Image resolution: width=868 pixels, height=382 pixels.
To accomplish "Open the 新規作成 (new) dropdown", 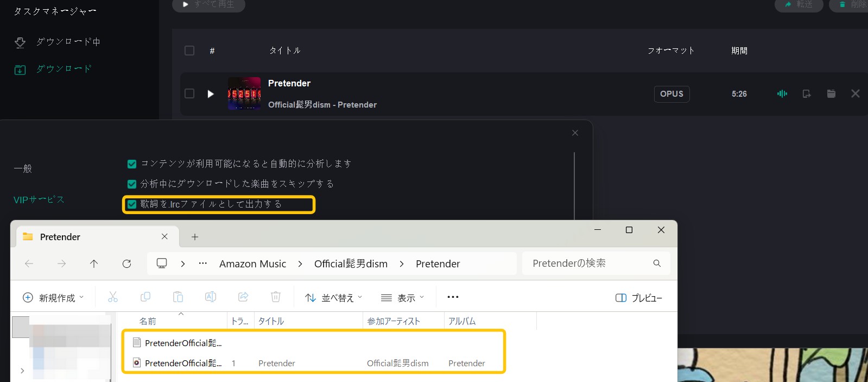I will [53, 298].
